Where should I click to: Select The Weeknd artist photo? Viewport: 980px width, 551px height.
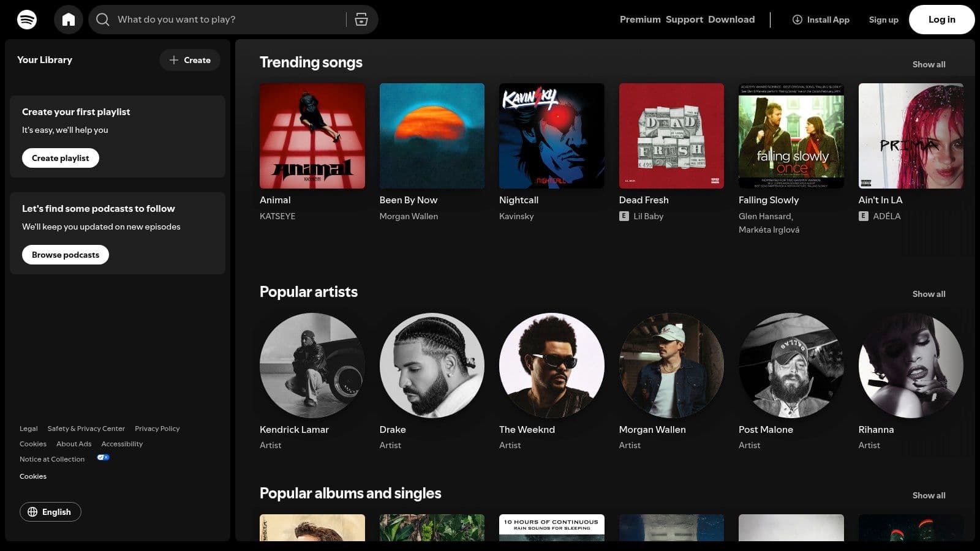pyautogui.click(x=552, y=365)
